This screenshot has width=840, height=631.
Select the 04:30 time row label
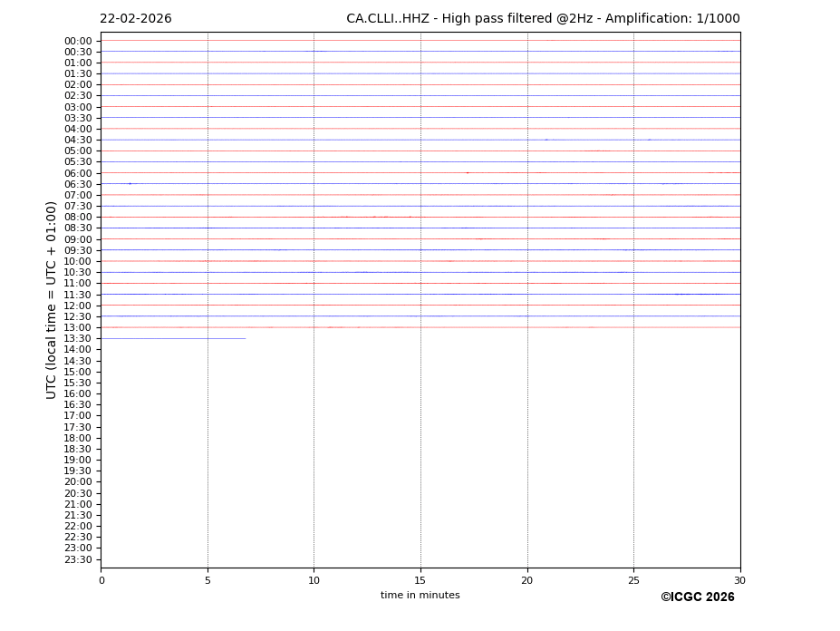click(77, 140)
